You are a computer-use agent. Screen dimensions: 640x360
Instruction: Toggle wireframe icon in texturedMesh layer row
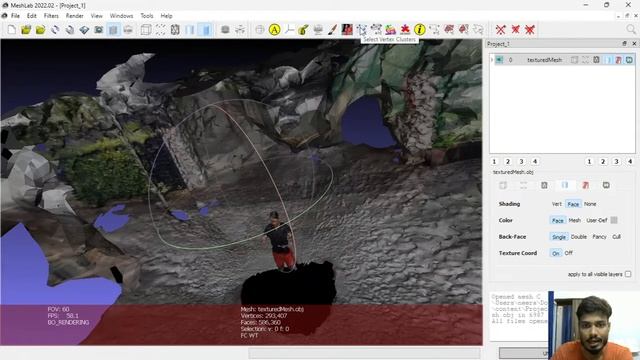tap(596, 60)
